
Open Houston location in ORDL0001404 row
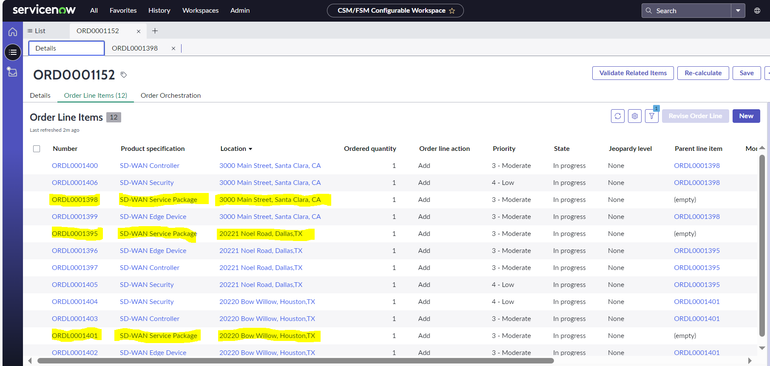(x=267, y=302)
